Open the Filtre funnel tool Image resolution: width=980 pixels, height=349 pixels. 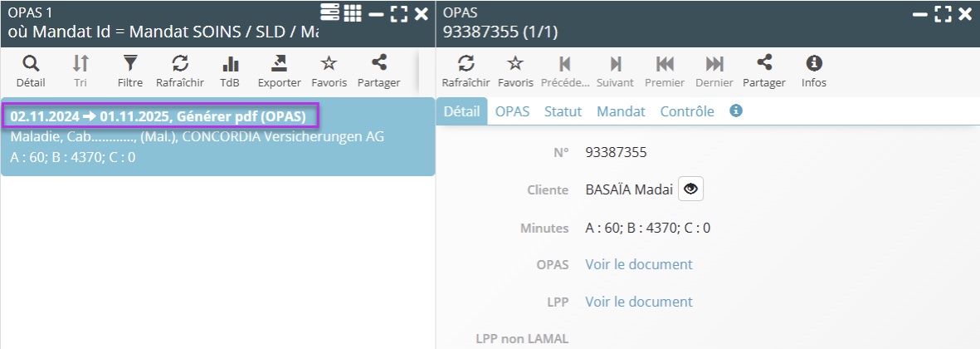(x=130, y=71)
